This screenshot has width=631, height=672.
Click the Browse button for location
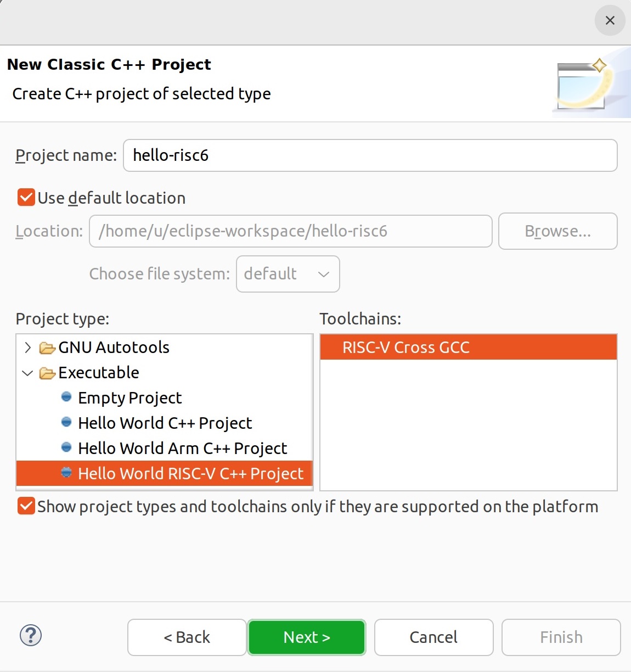click(557, 231)
